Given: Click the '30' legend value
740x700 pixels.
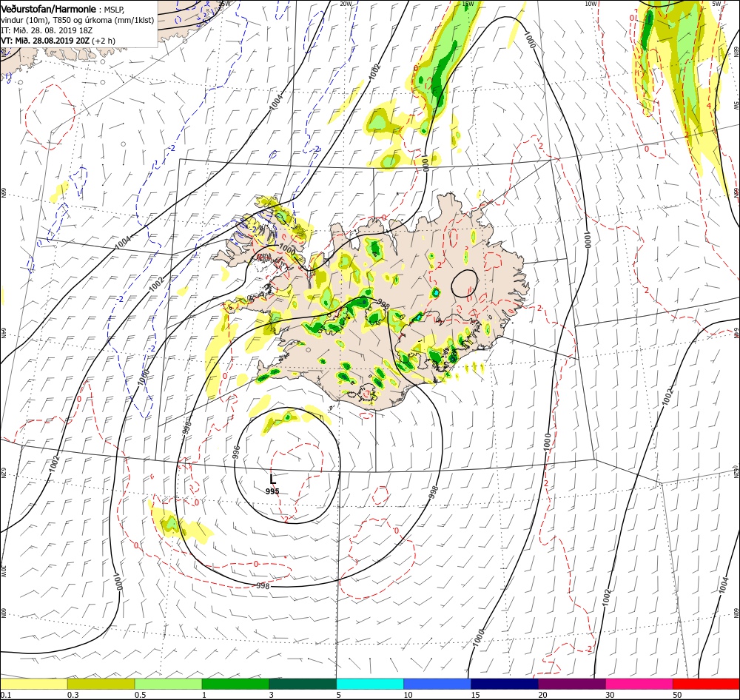Looking at the screenshot, I should point(610,695).
